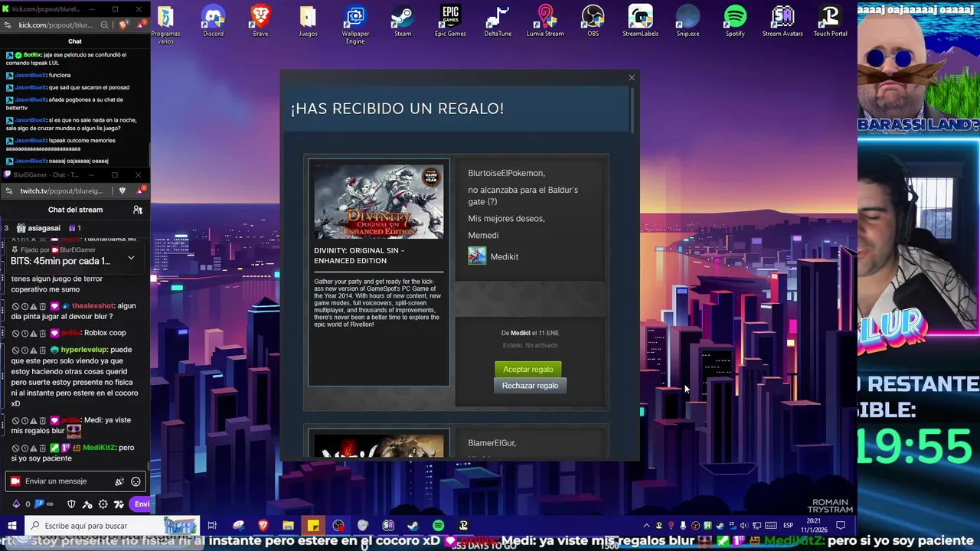
Task: Click Brave Shields icon in Kick popout
Action: (x=122, y=25)
